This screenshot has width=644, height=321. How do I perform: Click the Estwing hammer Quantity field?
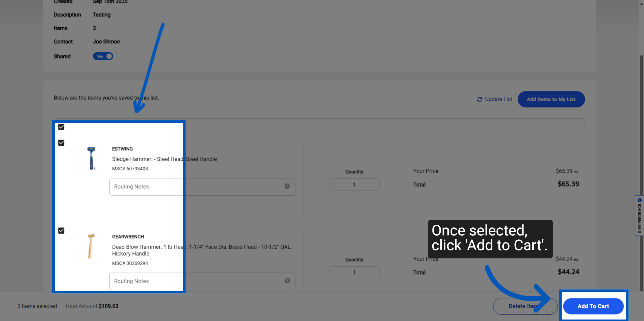[x=354, y=185]
